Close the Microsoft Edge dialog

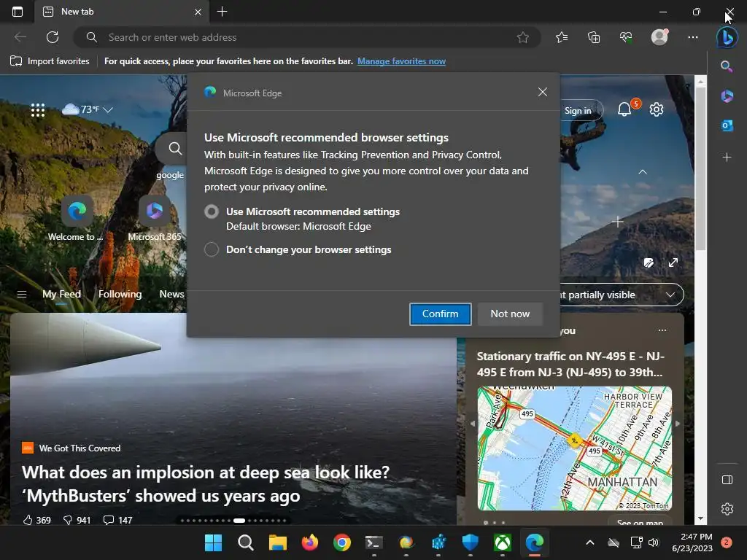[x=543, y=92]
